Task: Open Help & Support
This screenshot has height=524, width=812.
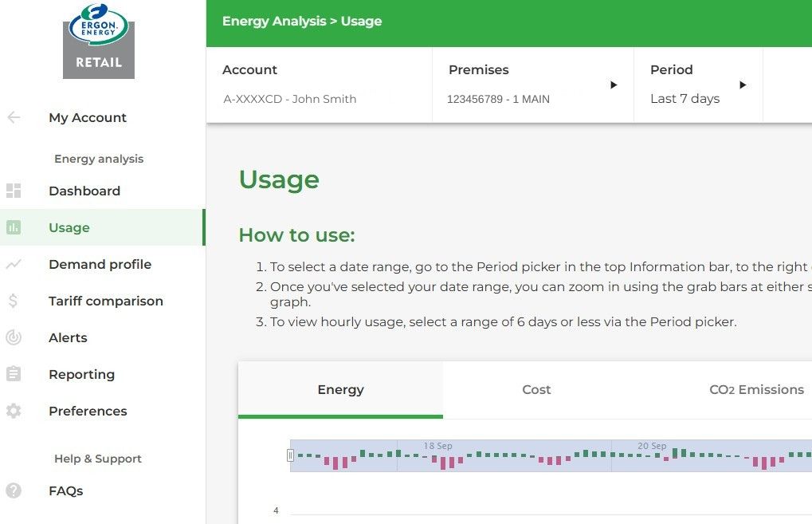Action: click(x=97, y=459)
